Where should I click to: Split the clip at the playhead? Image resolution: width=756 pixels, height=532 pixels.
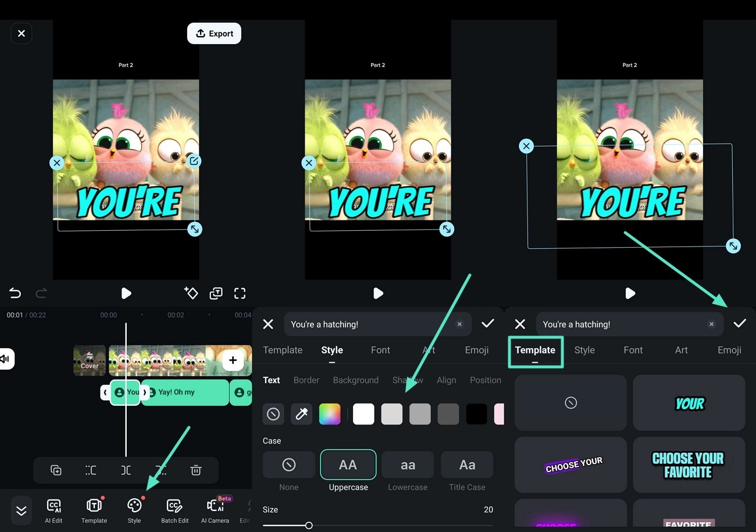(126, 470)
